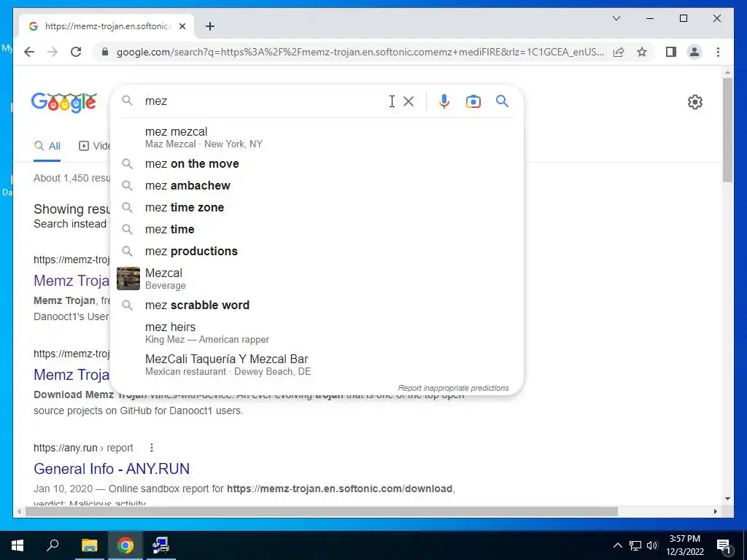Open the Chrome side panel

pos(671,52)
